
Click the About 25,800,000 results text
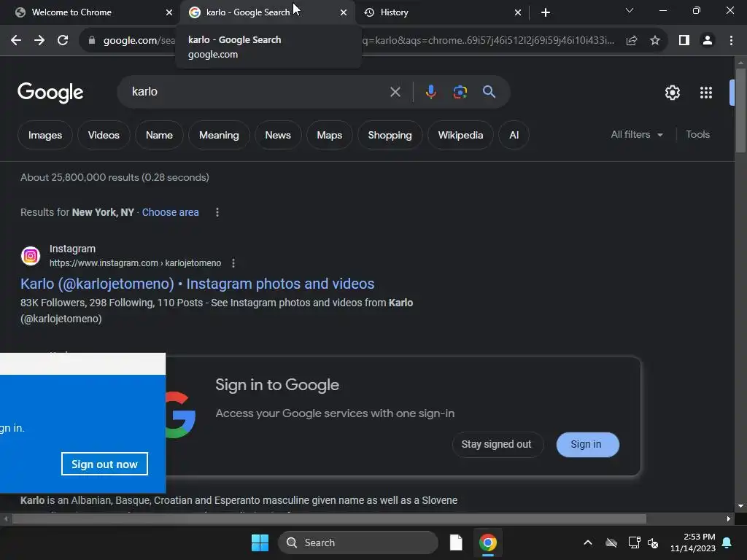(x=115, y=178)
